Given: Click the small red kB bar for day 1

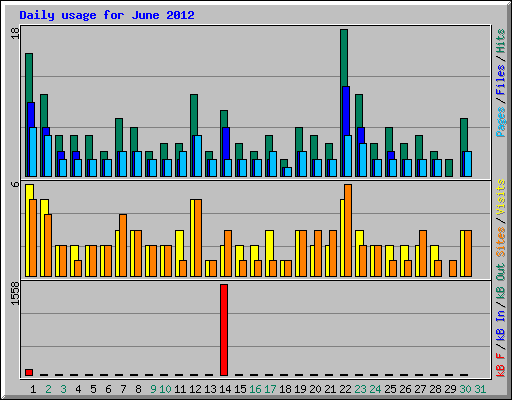Looking at the screenshot, I should (x=29, y=372).
